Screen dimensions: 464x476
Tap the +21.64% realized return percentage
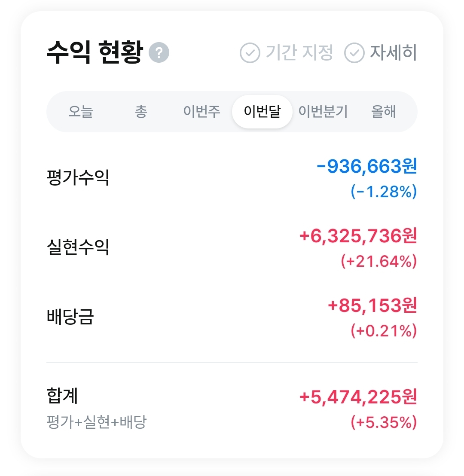(x=379, y=262)
